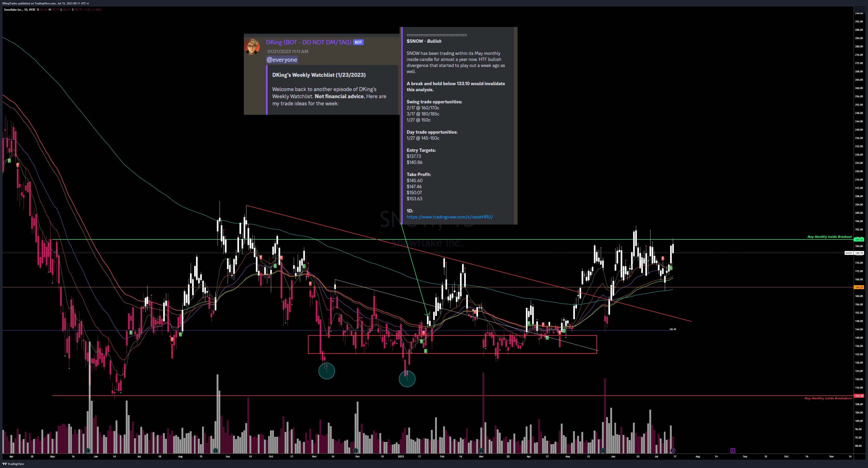Click the purple lightning icon on the time axis

673,450
